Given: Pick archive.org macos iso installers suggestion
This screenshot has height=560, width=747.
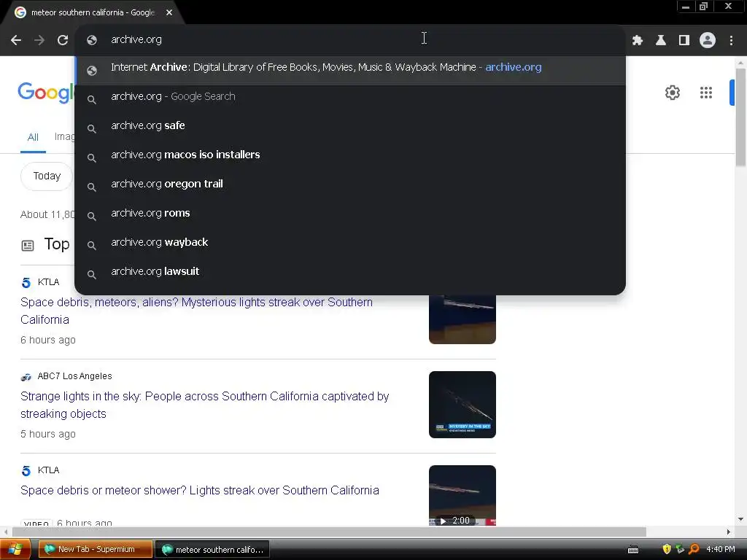Looking at the screenshot, I should [x=350, y=155].
